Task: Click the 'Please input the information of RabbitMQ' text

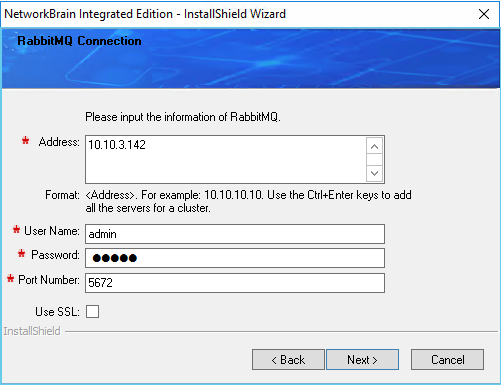Action: point(183,117)
